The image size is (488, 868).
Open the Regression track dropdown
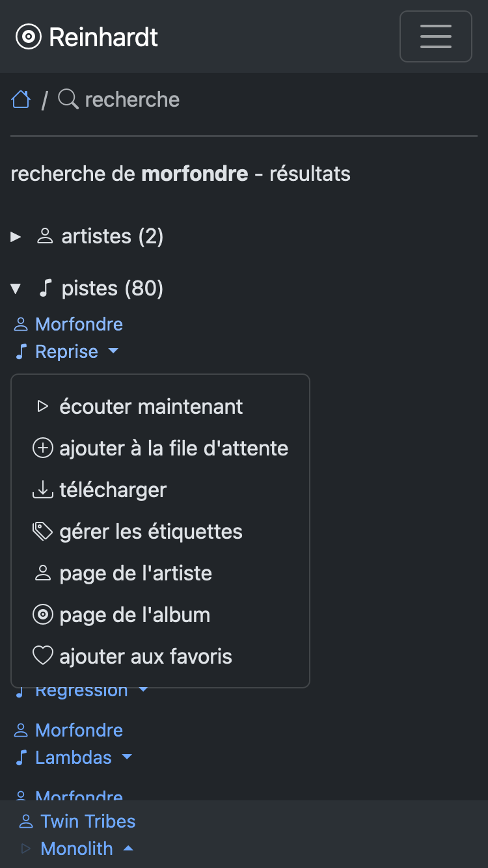(143, 690)
